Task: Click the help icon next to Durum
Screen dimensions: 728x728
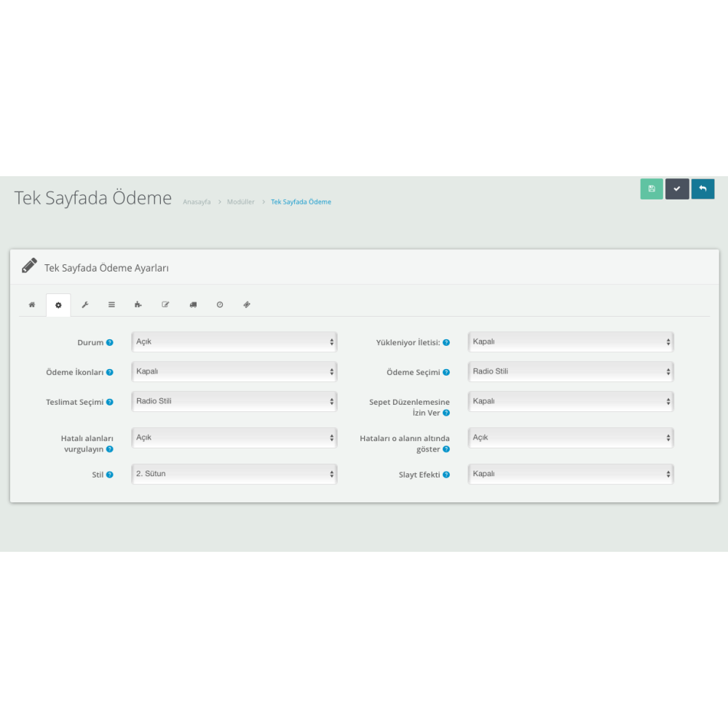Action: click(x=109, y=342)
